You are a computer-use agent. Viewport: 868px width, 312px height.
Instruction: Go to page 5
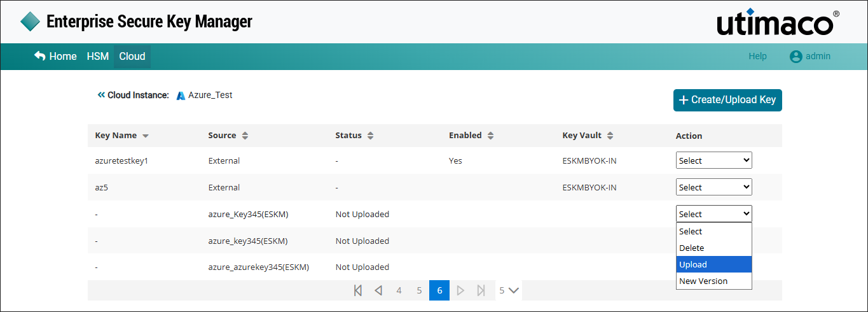pyautogui.click(x=419, y=290)
